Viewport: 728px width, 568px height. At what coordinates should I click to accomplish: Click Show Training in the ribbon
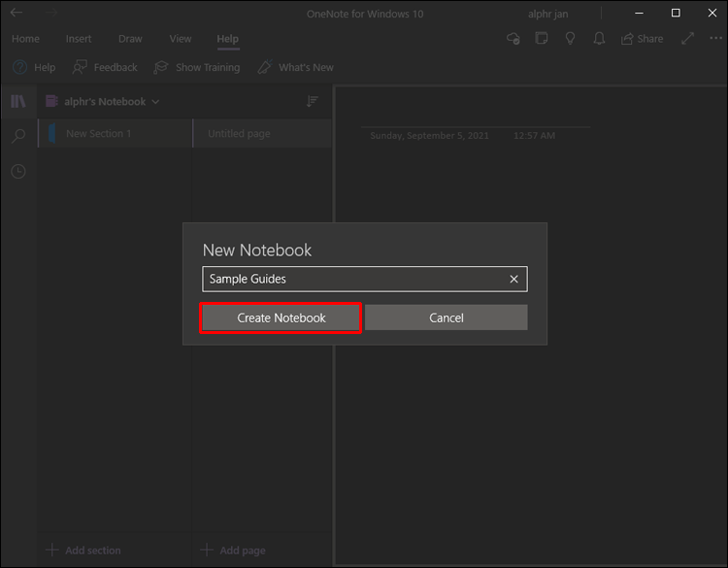[x=197, y=67]
